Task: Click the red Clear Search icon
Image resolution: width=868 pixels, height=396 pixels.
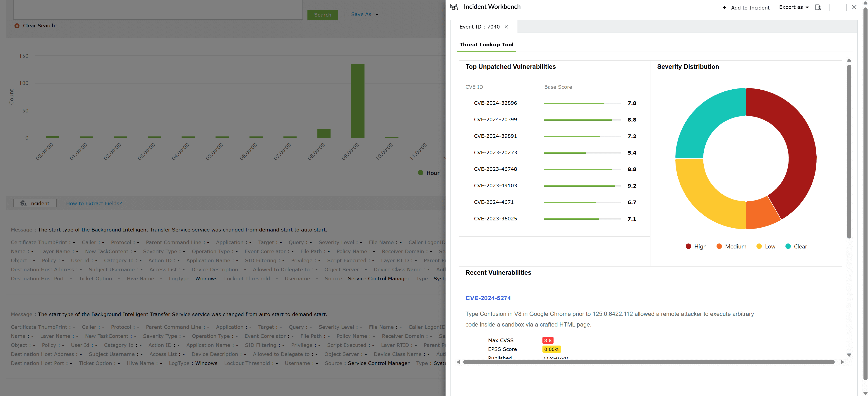Action: click(17, 26)
